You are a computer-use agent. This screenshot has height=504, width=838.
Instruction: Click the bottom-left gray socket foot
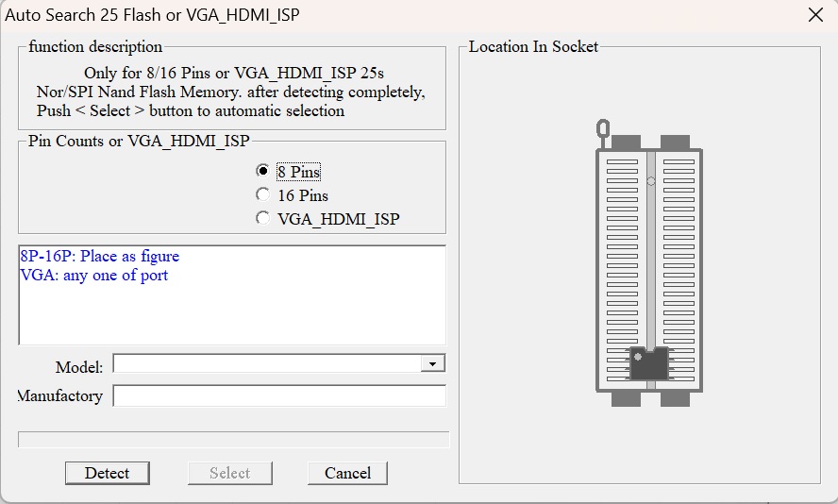[x=626, y=399]
